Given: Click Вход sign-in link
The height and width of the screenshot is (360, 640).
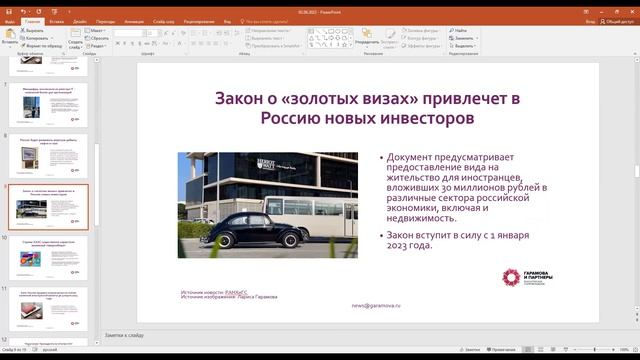Looking at the screenshot, I should click(590, 22).
